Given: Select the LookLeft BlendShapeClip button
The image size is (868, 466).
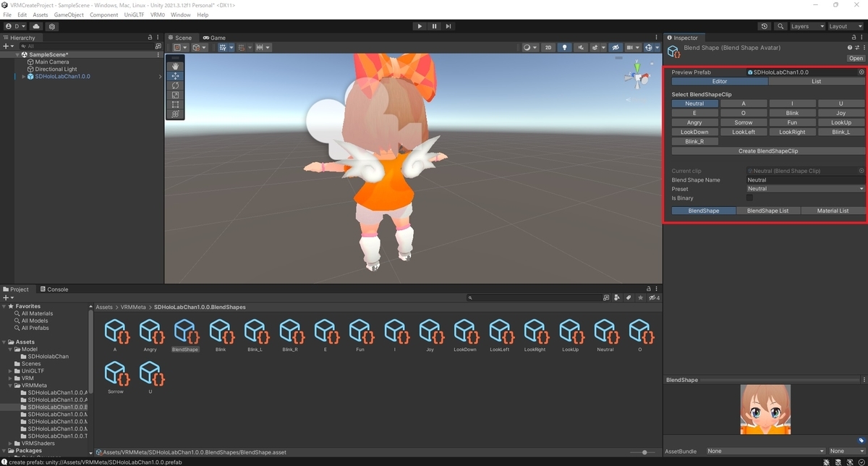Looking at the screenshot, I should 744,132.
